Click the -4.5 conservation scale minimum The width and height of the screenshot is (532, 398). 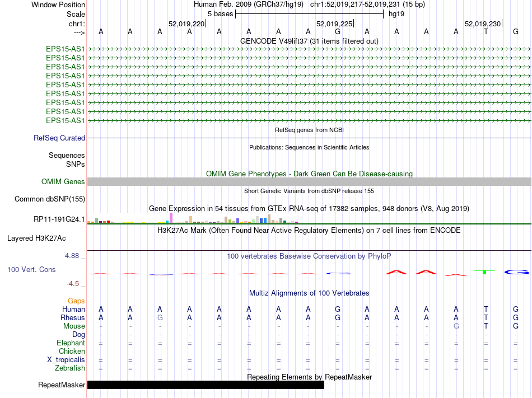[x=73, y=284]
